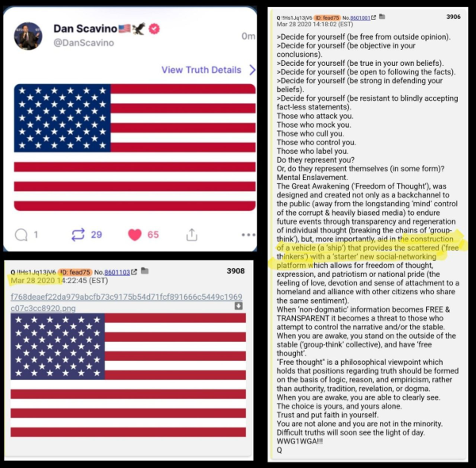This screenshot has width=476, height=468.
Task: Click the highlighted ID: fead75 tag on post 3908
Action: point(75,272)
